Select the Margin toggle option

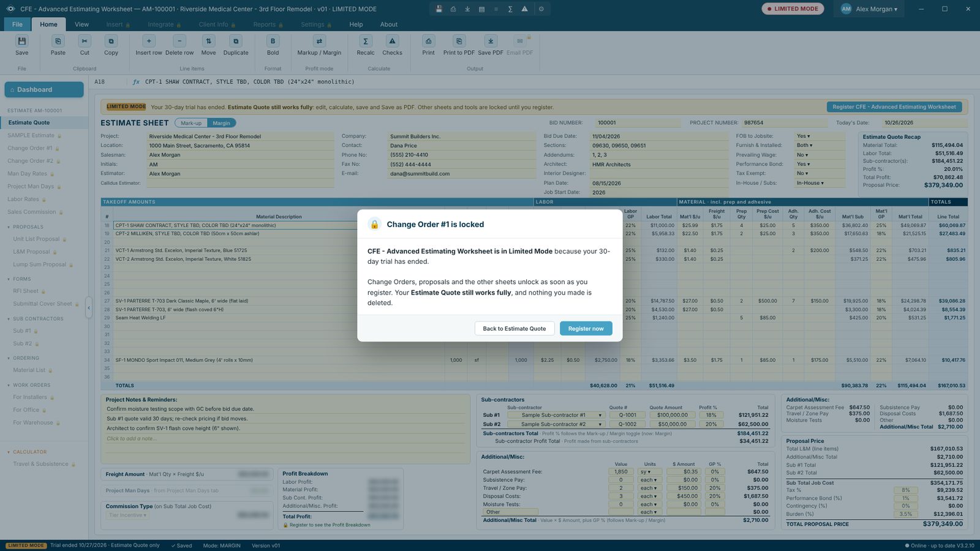pos(221,123)
